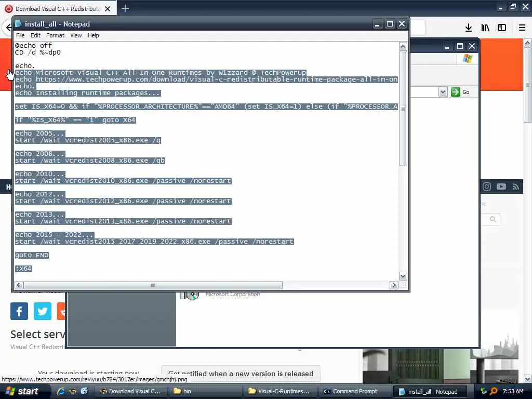Screen dimensions: 532x399
Task: Click the line '@echo off' in Notepad
Action: coord(33,46)
